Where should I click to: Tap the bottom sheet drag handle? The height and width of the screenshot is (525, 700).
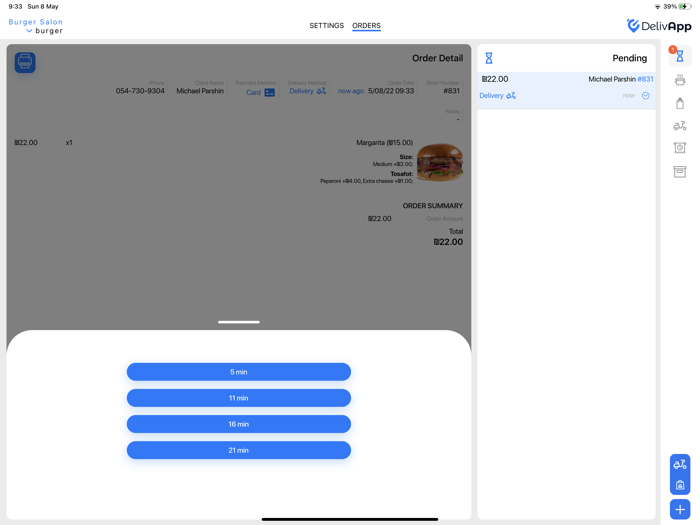pyautogui.click(x=238, y=322)
